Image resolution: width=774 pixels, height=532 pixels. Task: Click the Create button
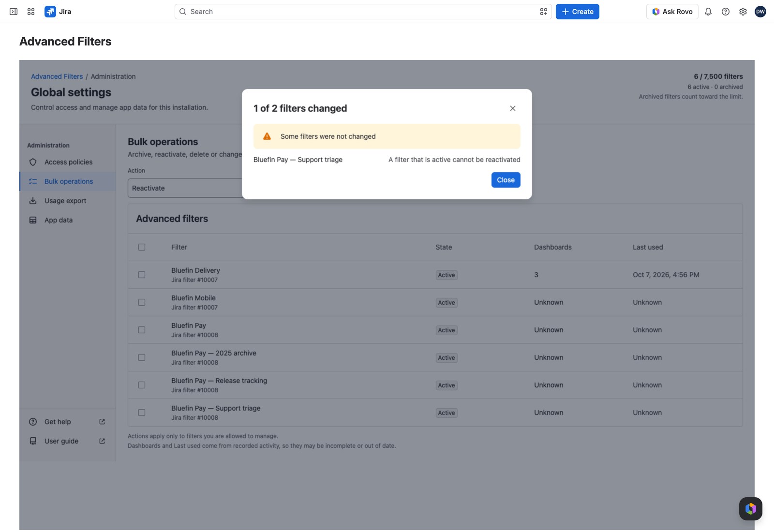pyautogui.click(x=578, y=12)
